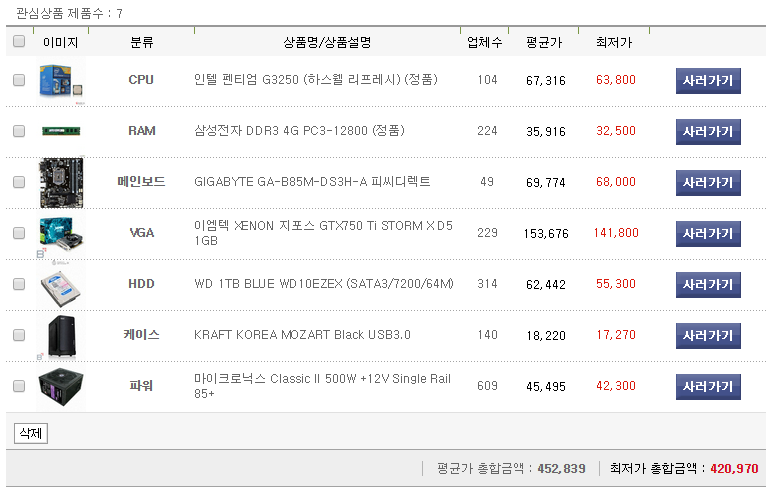The height and width of the screenshot is (498, 774).
Task: Check the CPU row checkbox
Action: [x=19, y=81]
